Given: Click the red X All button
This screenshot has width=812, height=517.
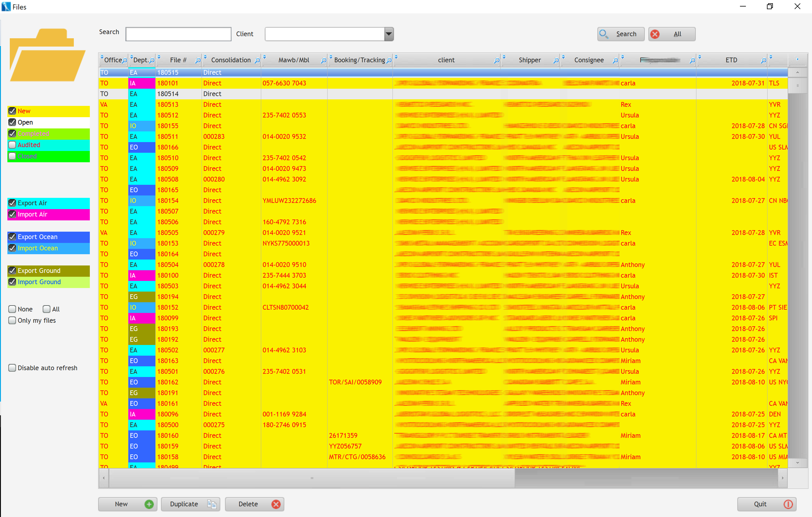Looking at the screenshot, I should [671, 34].
